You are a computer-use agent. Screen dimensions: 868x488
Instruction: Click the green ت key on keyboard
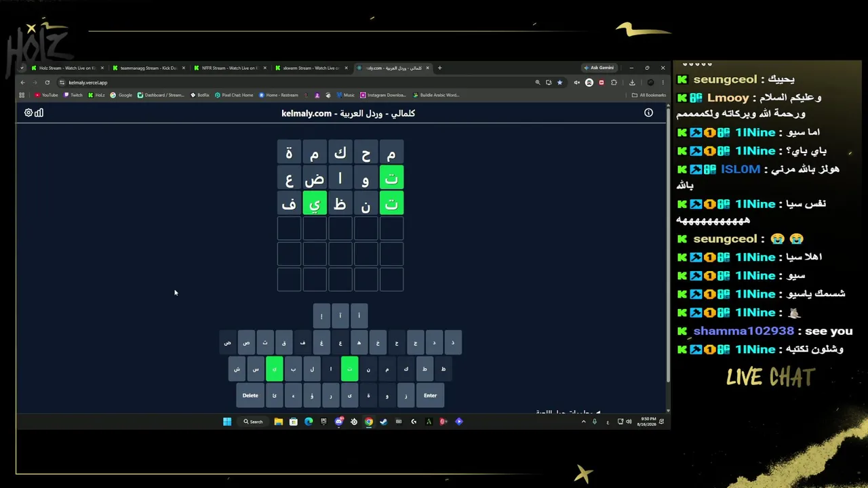point(349,369)
